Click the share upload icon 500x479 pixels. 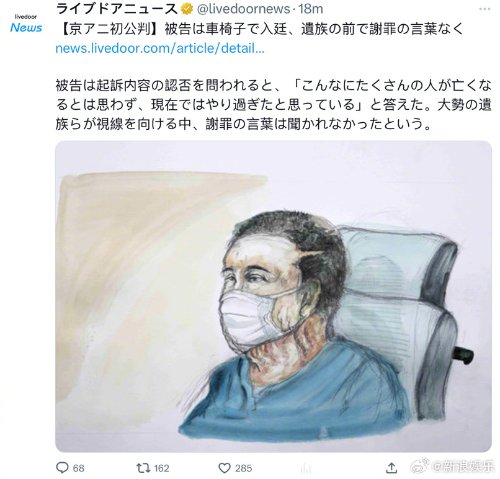[x=391, y=468]
